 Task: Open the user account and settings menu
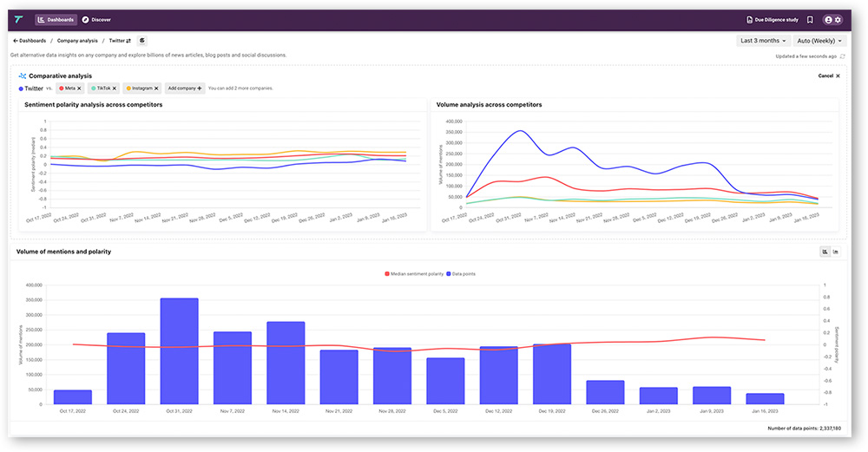(x=832, y=19)
